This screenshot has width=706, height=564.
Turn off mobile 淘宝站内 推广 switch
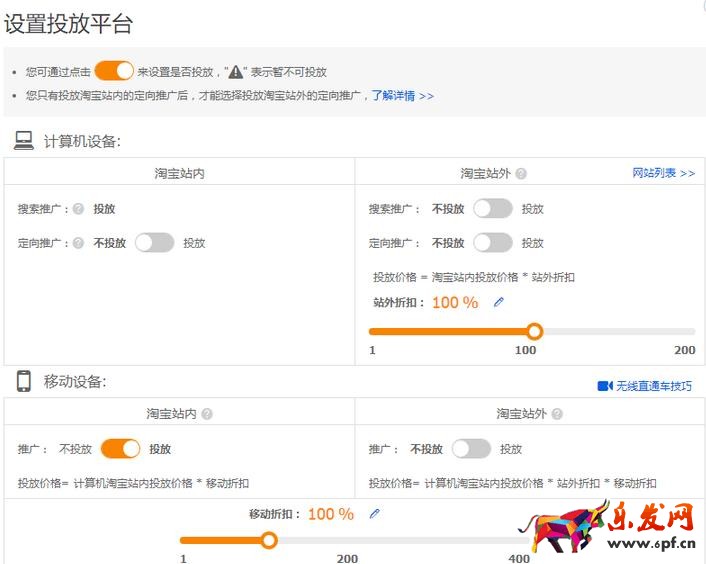120,449
